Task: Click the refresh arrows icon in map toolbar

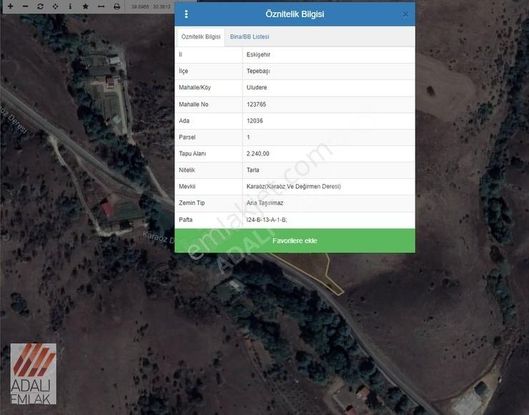Action: (x=40, y=6)
